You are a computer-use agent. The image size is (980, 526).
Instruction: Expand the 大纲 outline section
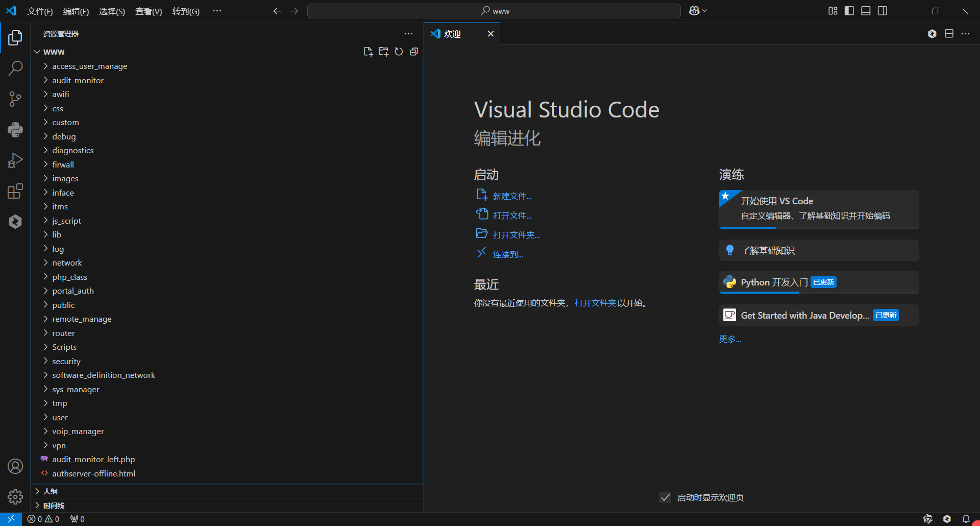50,491
